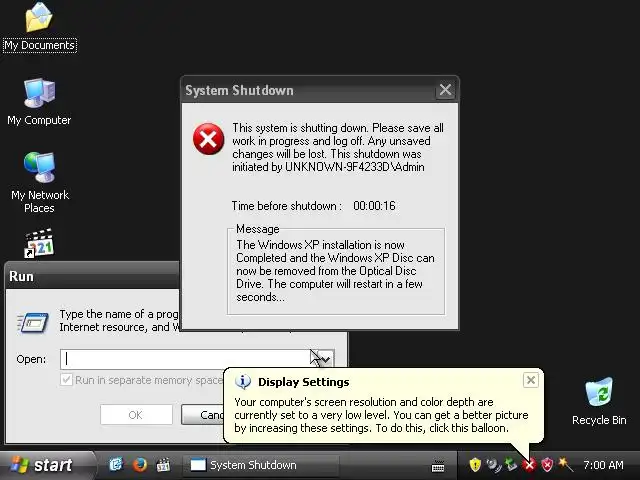
Task: Click the Message box text in System Shutdown
Action: click(x=335, y=271)
